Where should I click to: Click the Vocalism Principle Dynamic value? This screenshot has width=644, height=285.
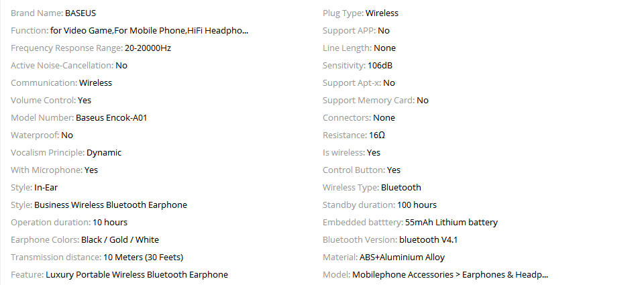click(x=104, y=152)
